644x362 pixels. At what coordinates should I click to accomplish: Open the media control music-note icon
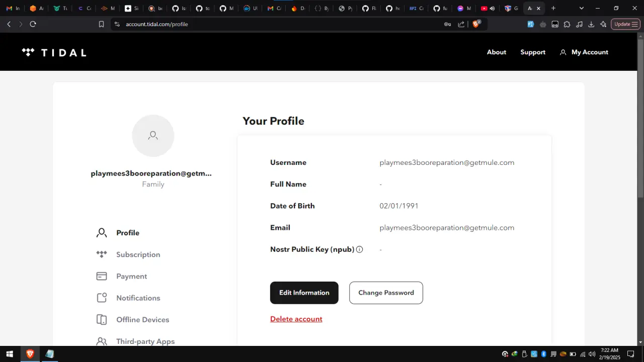579,24
